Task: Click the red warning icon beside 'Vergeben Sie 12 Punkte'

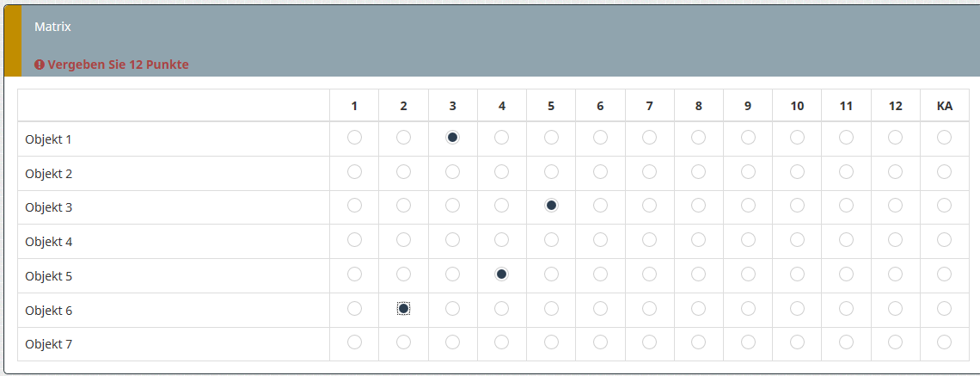Action: point(40,65)
